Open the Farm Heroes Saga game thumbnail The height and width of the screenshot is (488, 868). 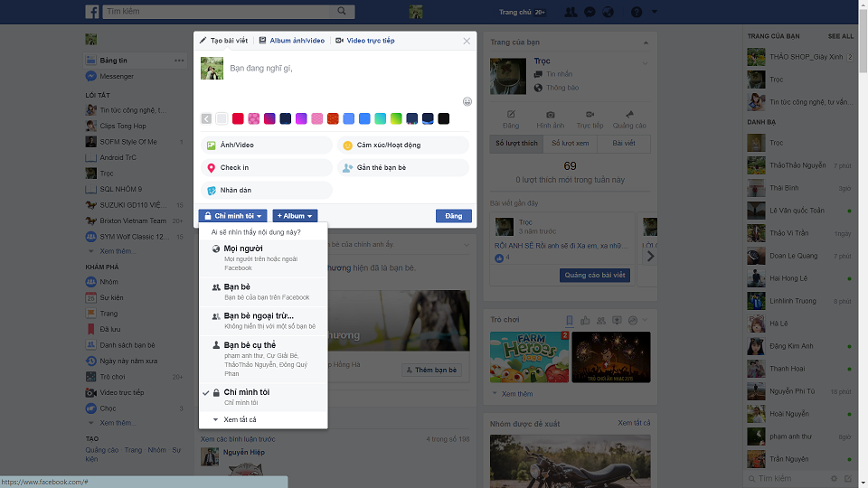tap(529, 357)
